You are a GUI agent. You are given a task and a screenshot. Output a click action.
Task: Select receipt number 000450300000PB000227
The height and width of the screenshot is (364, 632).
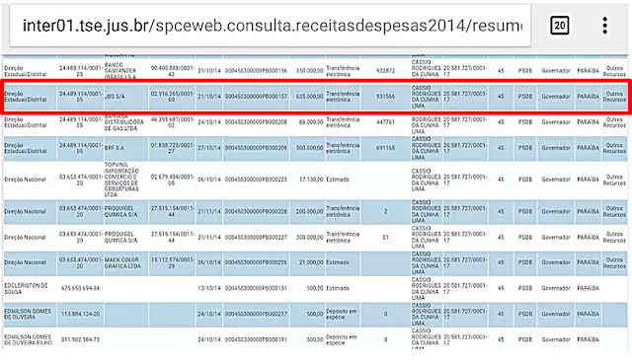[x=256, y=238]
